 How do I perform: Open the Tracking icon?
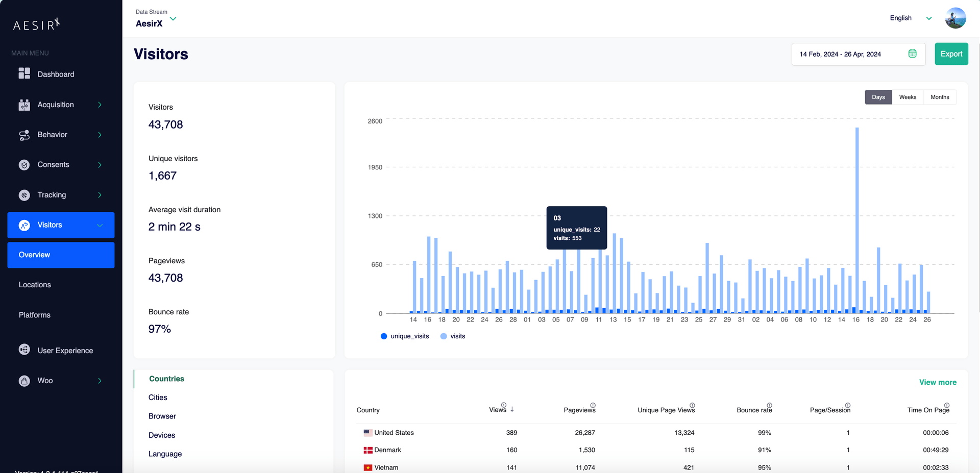24,195
